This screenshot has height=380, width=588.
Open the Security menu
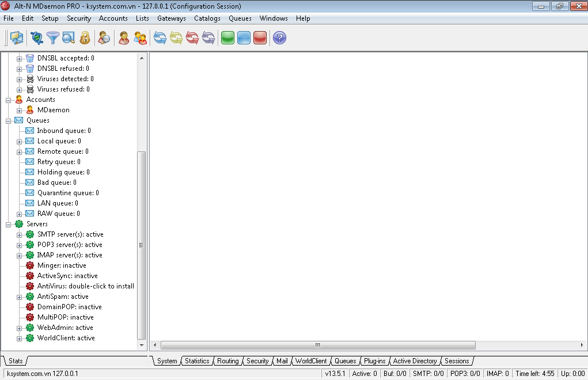pos(79,18)
